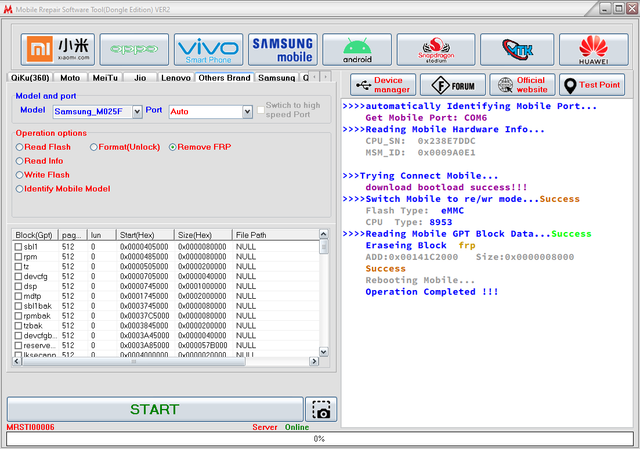The image size is (640, 449).
Task: Open the Huawei brand button
Action: 593,49
